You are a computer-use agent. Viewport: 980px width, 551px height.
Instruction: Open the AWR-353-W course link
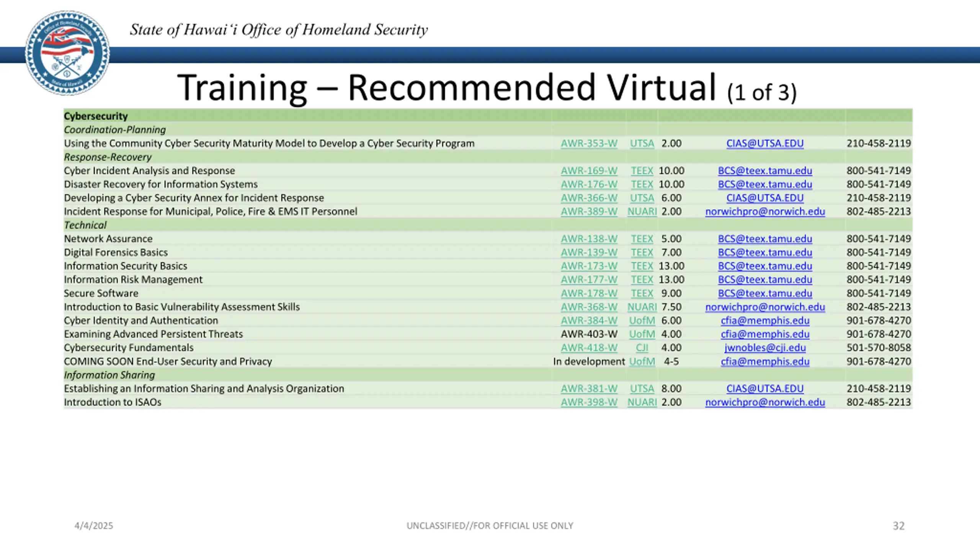pyautogui.click(x=589, y=143)
